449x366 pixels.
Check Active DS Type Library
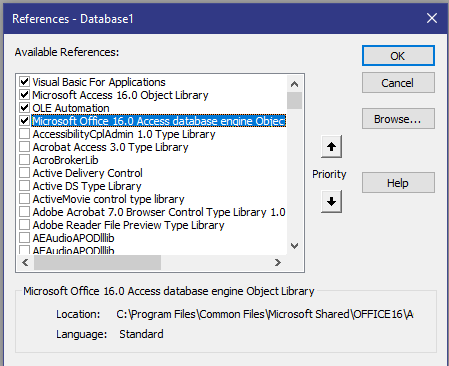click(24, 186)
